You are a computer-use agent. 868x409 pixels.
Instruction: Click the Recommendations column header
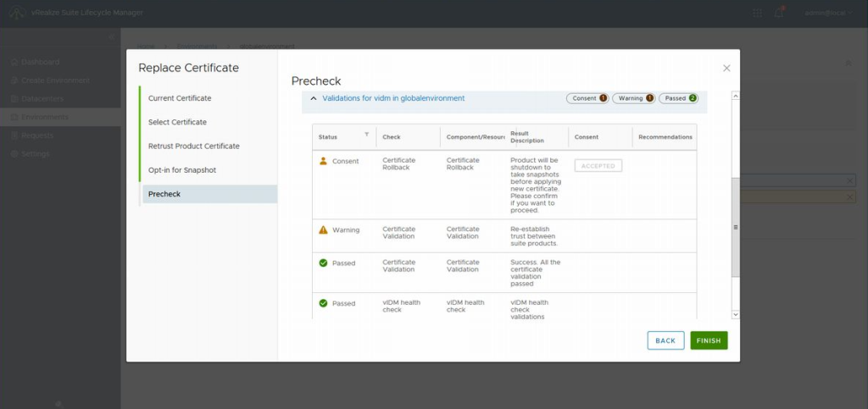665,137
